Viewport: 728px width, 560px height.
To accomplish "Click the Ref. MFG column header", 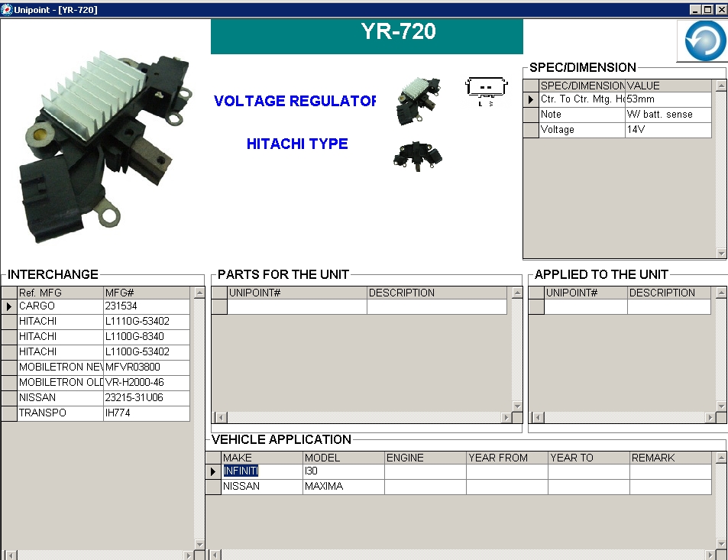I will point(60,293).
